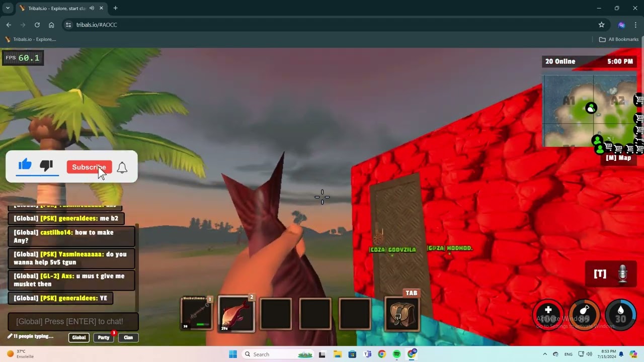Open the [M] Map label
The width and height of the screenshot is (644, 362).
coord(618,158)
